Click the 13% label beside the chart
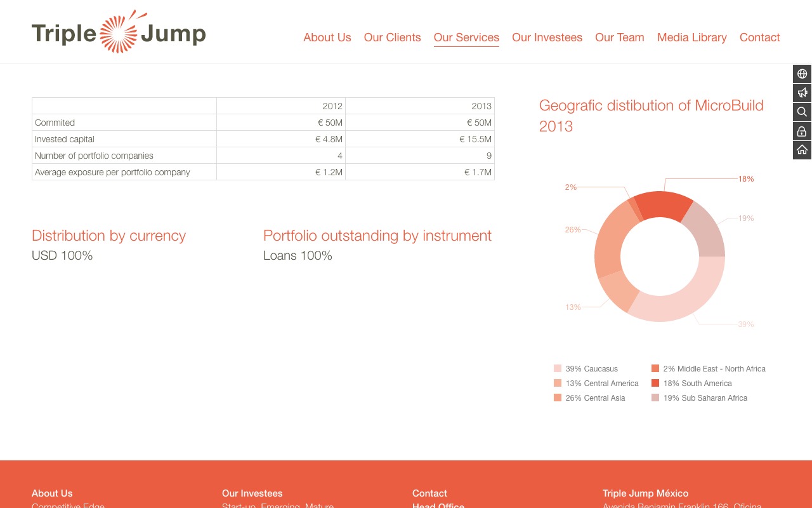This screenshot has width=812, height=508. (x=573, y=307)
